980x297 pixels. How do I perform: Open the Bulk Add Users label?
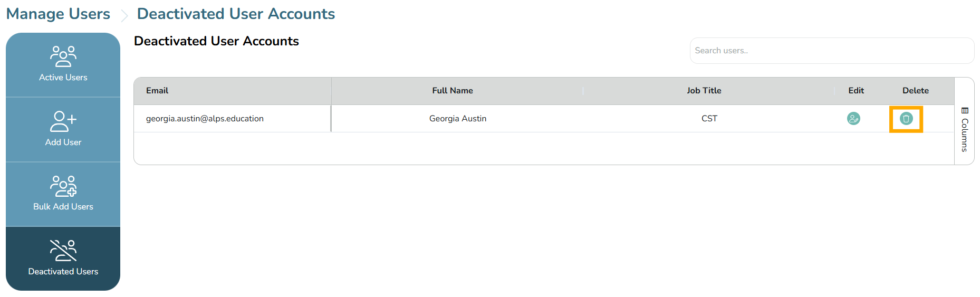coord(63,207)
